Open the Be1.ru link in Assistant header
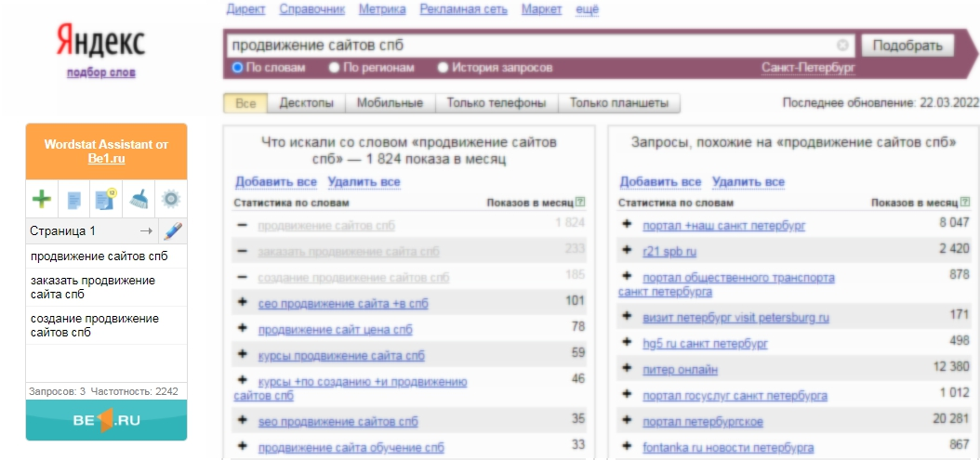This screenshot has width=980, height=460. click(106, 159)
